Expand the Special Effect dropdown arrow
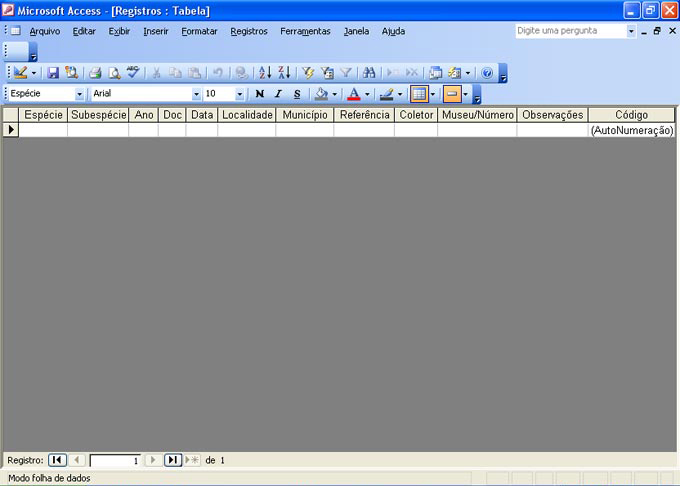The height and width of the screenshot is (486, 680). (x=465, y=94)
